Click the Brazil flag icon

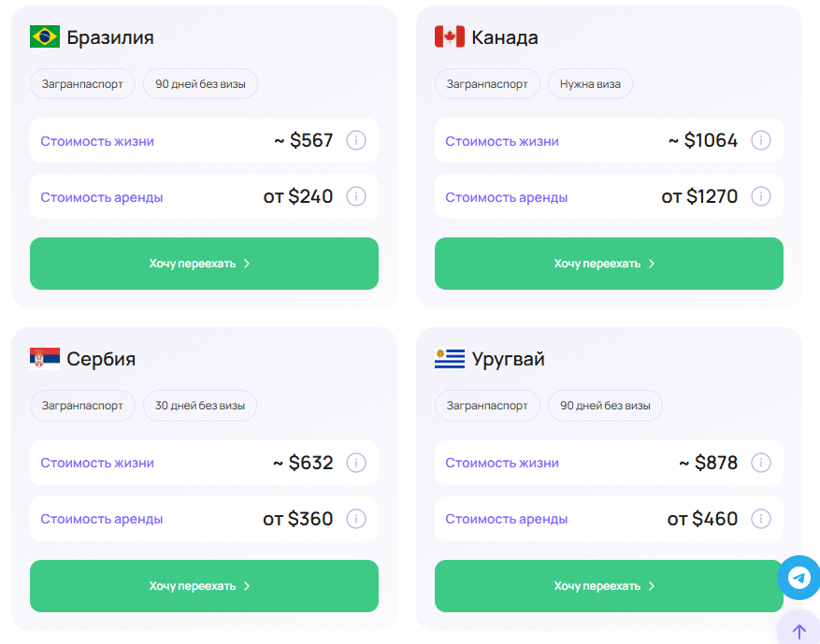(45, 36)
